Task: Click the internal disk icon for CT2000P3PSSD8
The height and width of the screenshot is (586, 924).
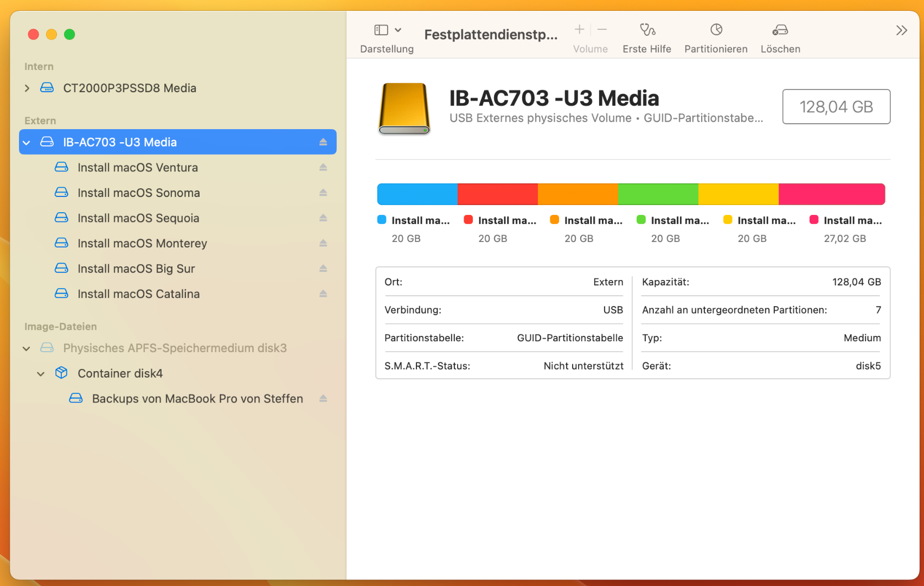Action: [47, 87]
